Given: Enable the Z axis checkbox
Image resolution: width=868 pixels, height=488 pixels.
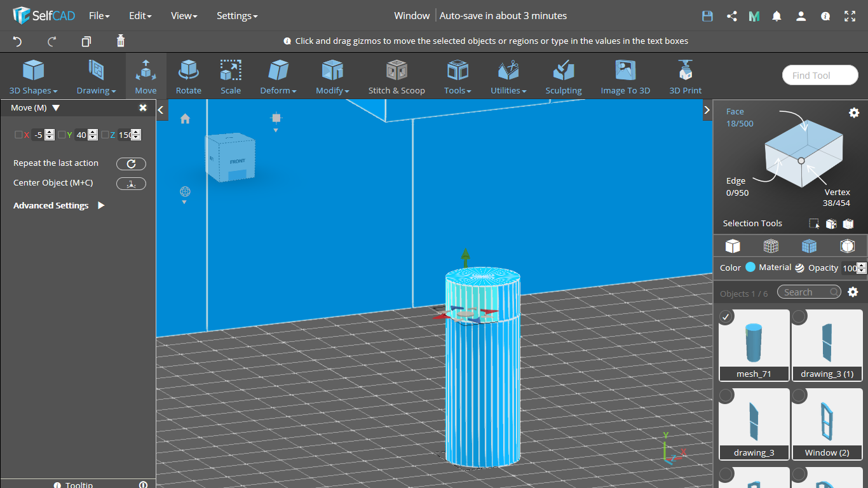Looking at the screenshot, I should click(105, 135).
